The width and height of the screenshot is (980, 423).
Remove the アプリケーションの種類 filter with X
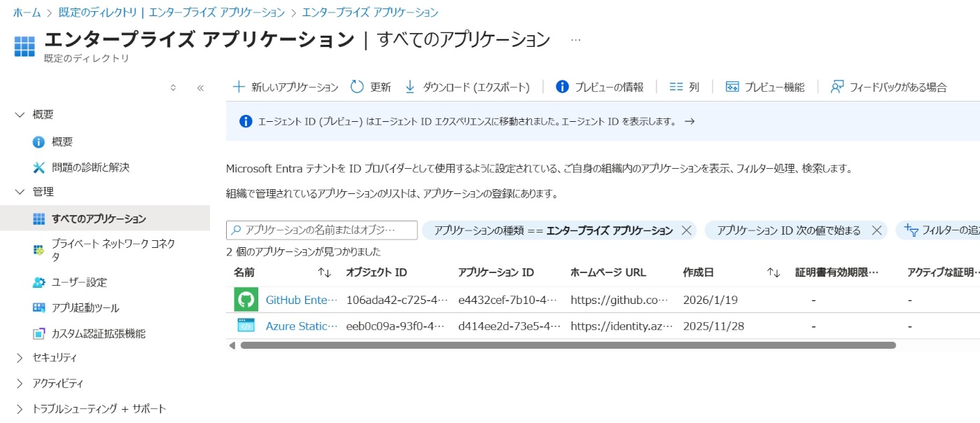(686, 230)
